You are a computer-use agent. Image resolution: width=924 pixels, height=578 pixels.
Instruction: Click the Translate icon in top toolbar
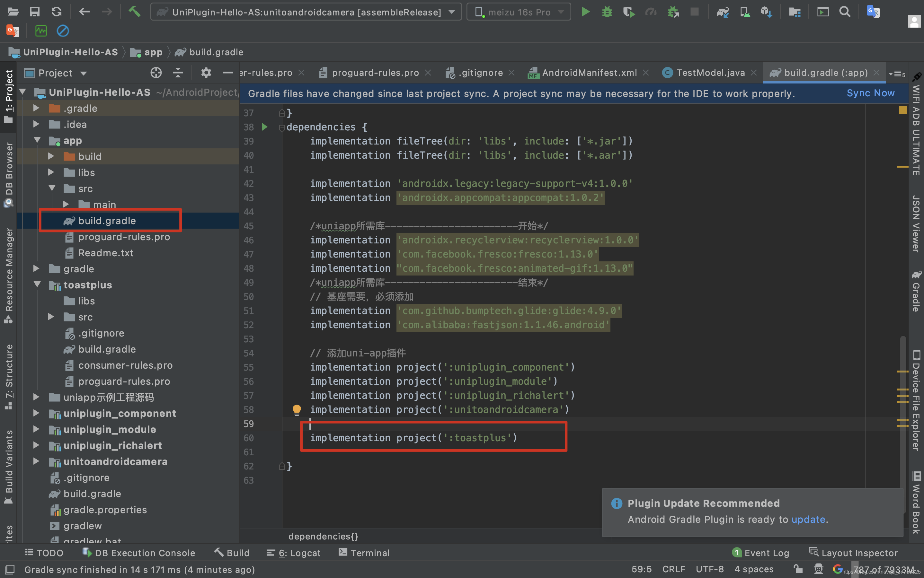click(x=873, y=12)
